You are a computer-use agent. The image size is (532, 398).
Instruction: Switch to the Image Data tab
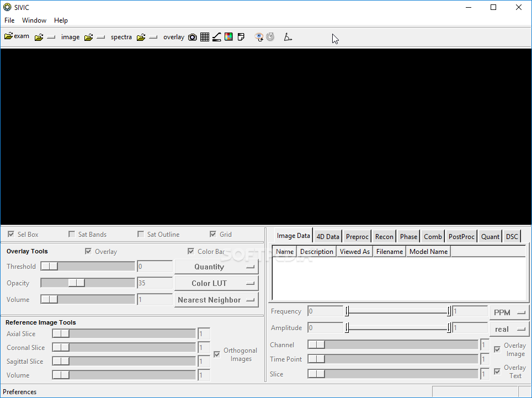pyautogui.click(x=293, y=236)
